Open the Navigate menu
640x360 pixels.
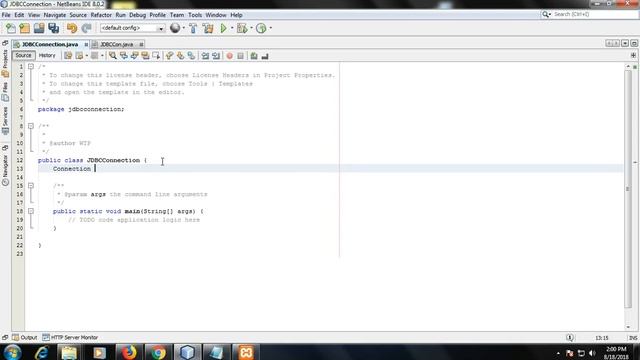pos(55,15)
